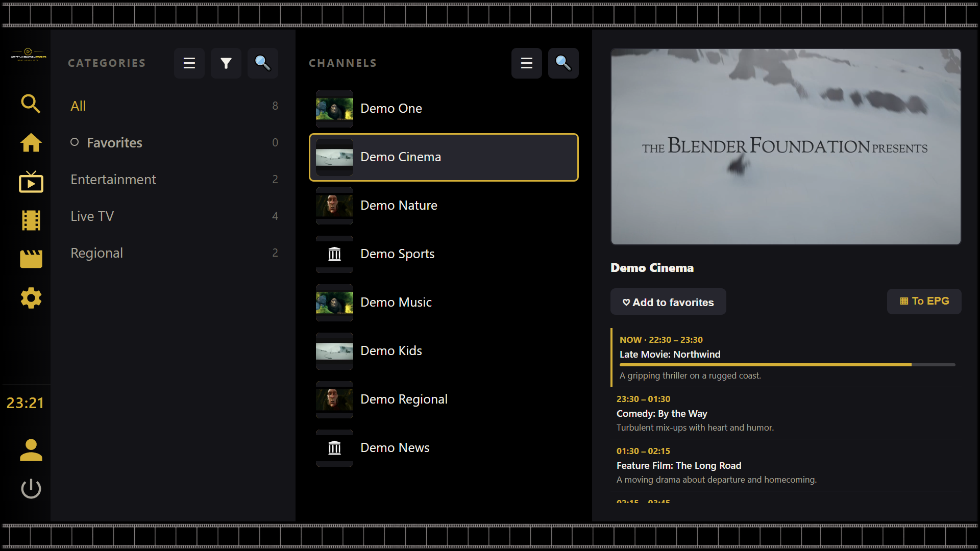Select the Entertainment category
This screenshot has width=980, height=551.
[174, 180]
